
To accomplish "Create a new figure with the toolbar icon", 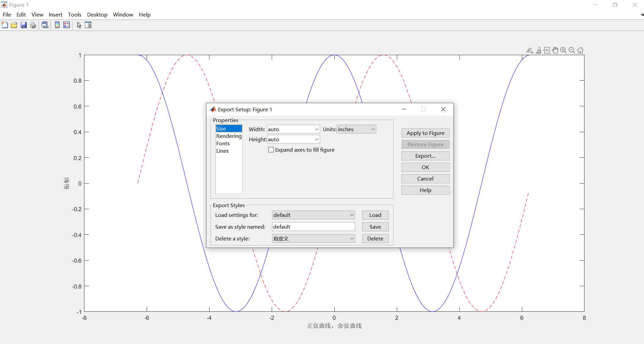I will 5,25.
